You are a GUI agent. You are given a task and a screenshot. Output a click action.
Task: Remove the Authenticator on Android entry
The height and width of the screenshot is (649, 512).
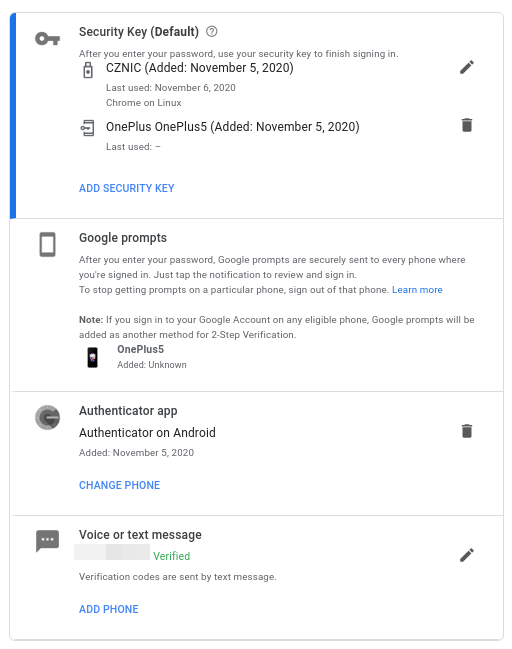467,431
